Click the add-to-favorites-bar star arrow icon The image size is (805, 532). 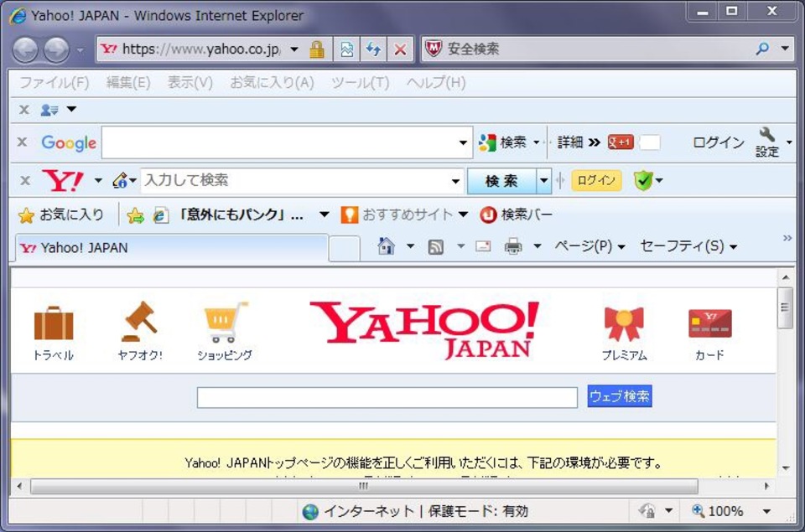(x=136, y=215)
